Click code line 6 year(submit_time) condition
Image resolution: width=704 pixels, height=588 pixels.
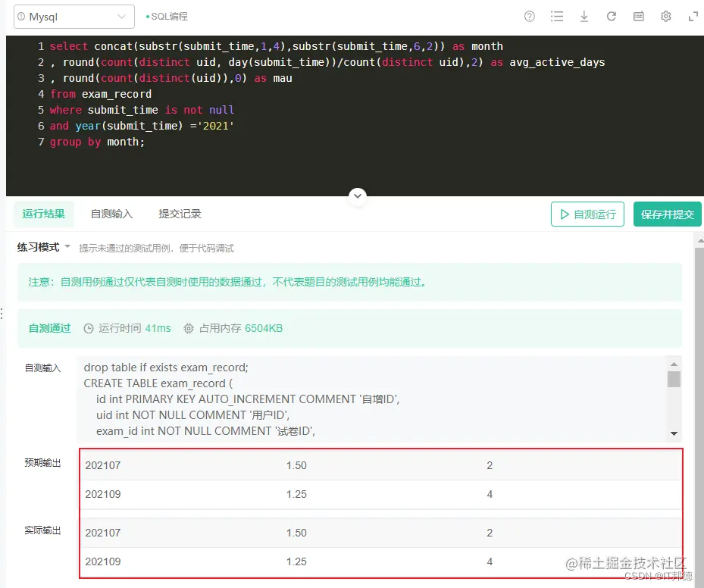tap(142, 126)
